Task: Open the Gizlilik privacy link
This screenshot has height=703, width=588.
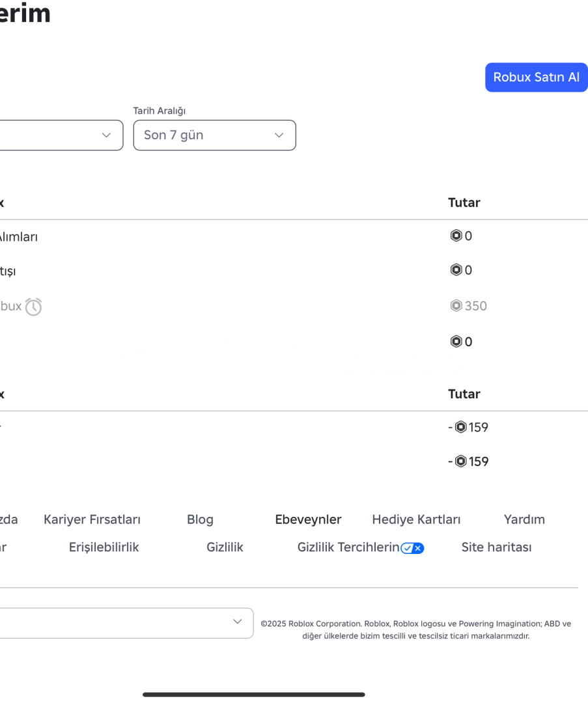Action: [225, 547]
